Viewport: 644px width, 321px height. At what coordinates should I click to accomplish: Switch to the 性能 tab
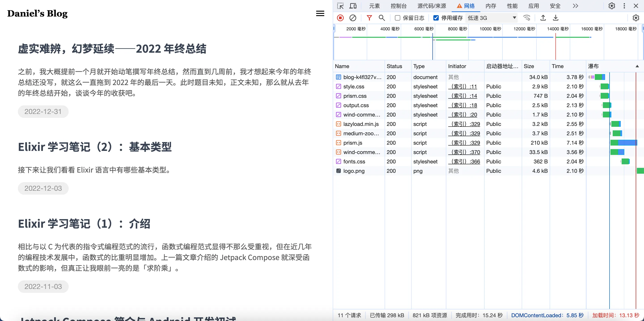512,6
